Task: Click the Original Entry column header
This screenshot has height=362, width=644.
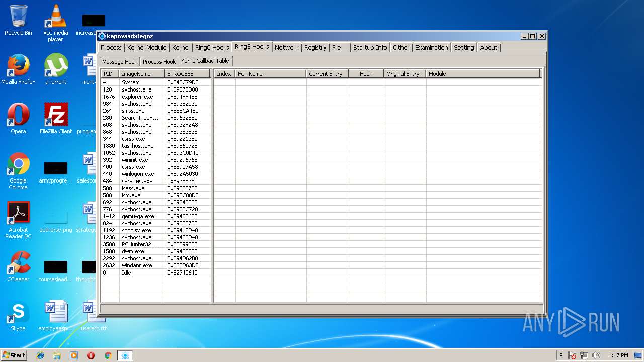Action: [x=405, y=73]
